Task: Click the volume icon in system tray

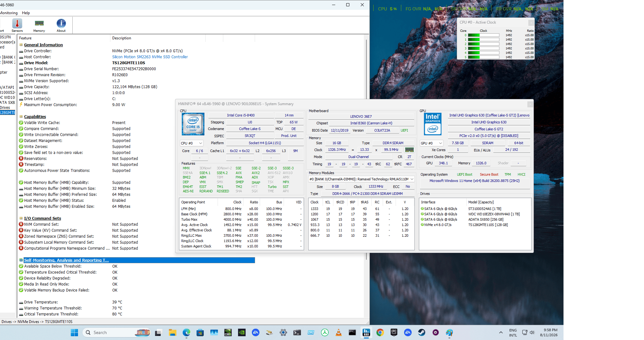Action: click(x=532, y=332)
